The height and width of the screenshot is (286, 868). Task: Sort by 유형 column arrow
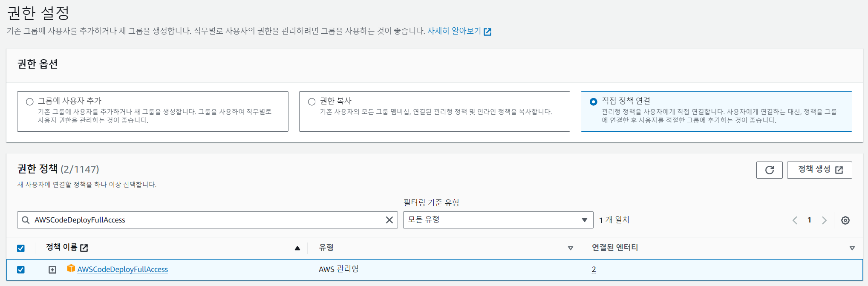point(570,248)
